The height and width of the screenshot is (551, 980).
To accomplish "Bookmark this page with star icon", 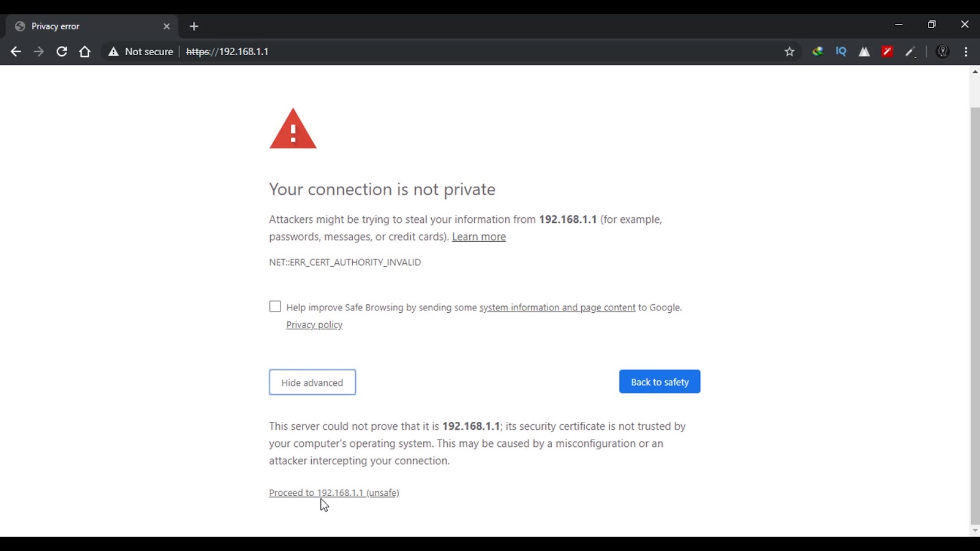I will [790, 52].
